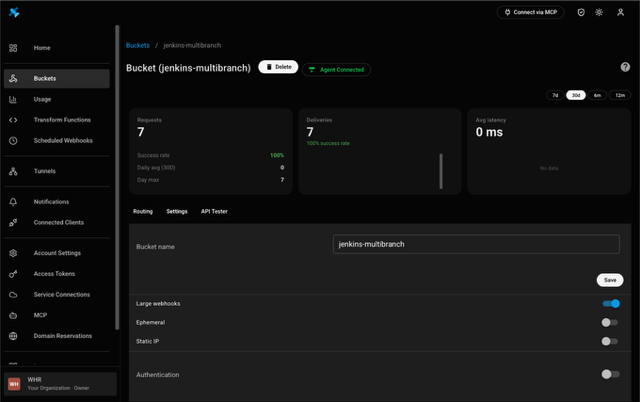640x402 pixels.
Task: Click the WH organization avatar
Action: click(14, 384)
